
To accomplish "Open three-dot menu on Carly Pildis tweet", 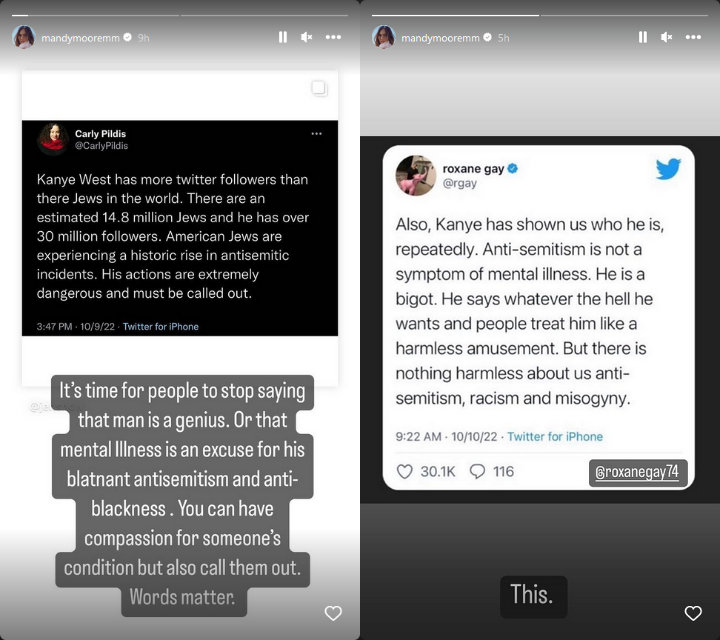I will [x=316, y=134].
